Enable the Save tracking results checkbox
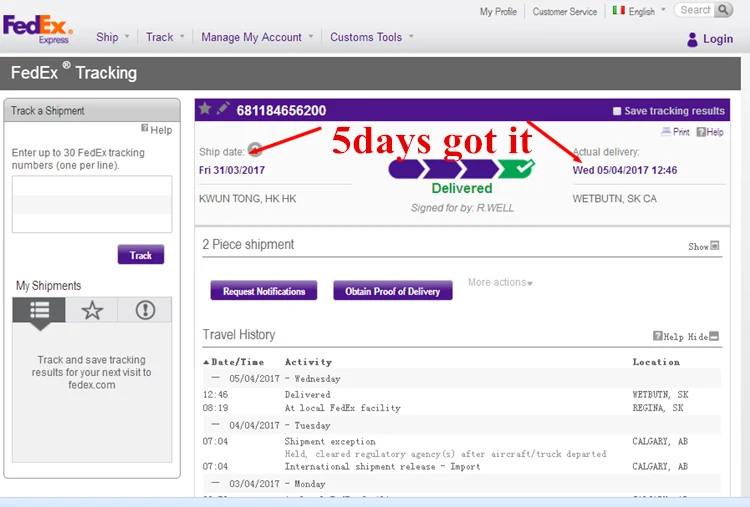This screenshot has height=507, width=750. [x=617, y=111]
